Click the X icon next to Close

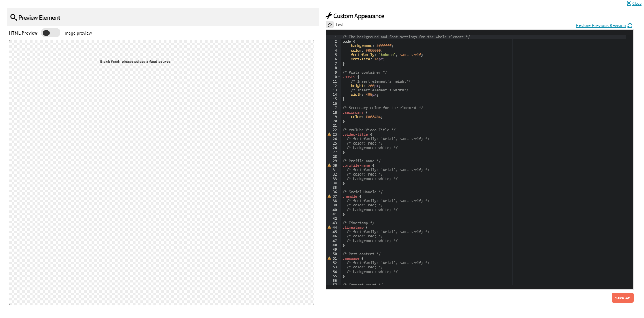click(629, 3)
